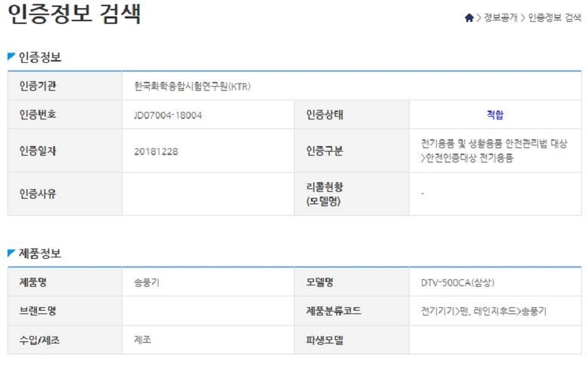Screen dimensions: 588x366
Task: Click the 브랜드명 label cell
Action: point(65,311)
